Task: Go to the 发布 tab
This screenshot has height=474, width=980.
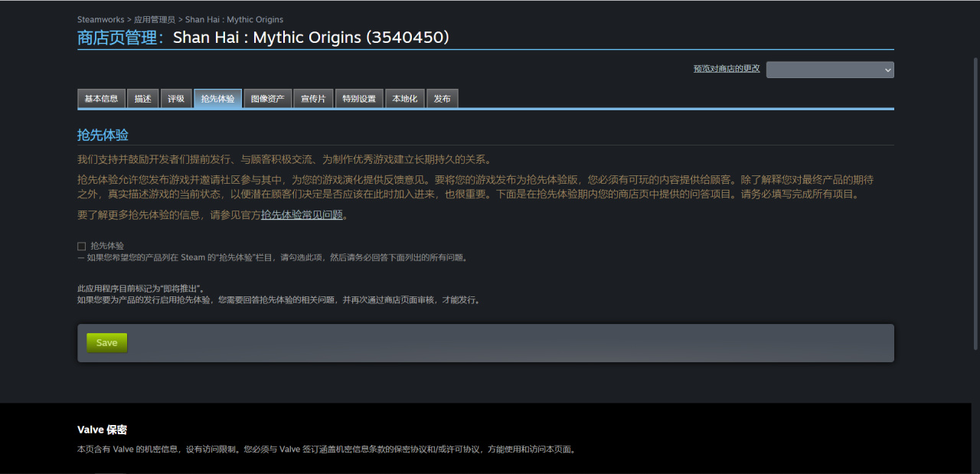Action: pos(442,99)
